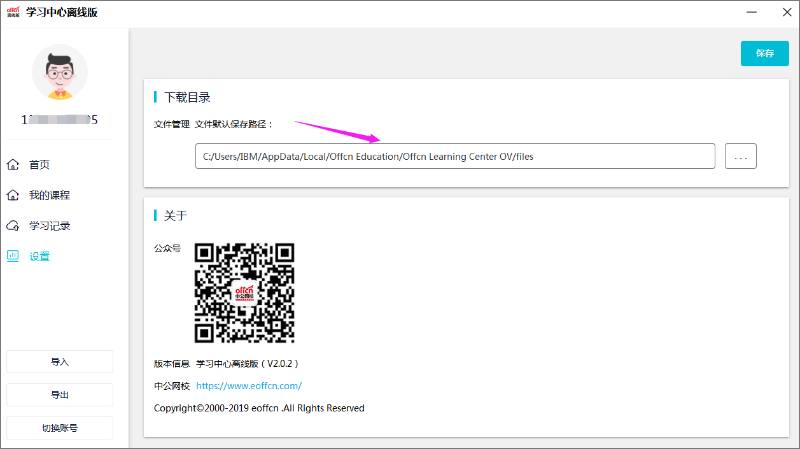Select the 设置 sidebar label
Viewport: 800px width, 449px height.
(40, 256)
